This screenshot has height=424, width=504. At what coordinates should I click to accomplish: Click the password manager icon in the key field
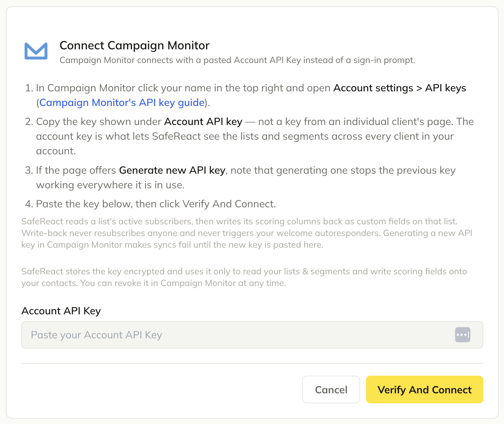click(463, 335)
